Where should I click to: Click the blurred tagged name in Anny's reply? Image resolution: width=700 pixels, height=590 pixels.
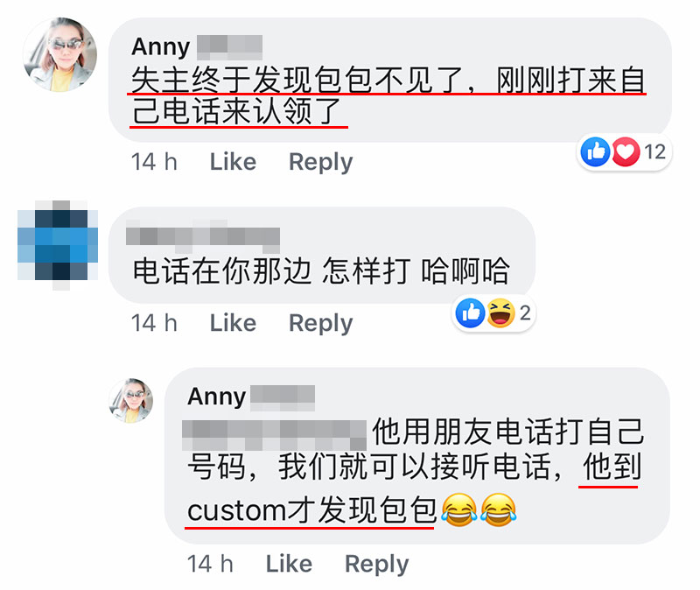[275, 434]
